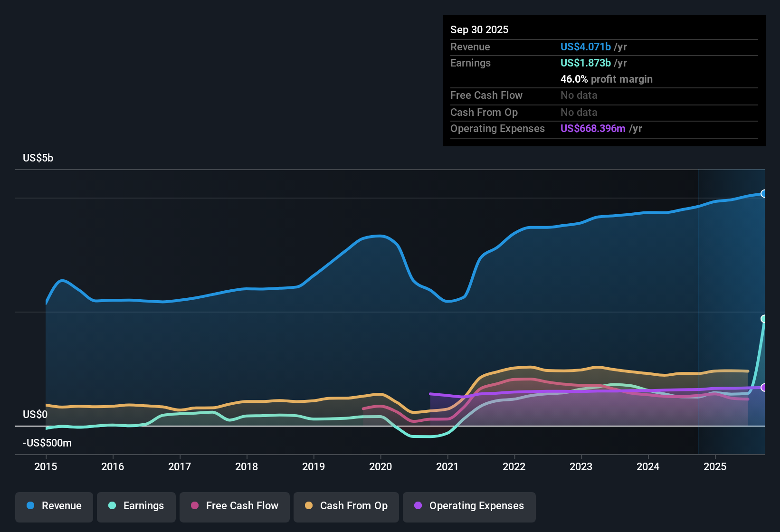Click the -US$500m y-axis label
Screen dimensions: 780x532
47,443
